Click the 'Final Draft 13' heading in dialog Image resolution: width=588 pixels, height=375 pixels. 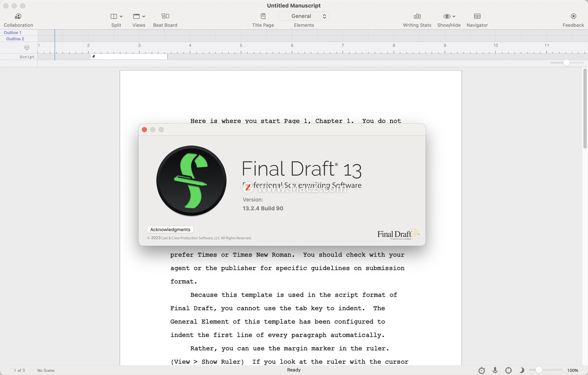[302, 169]
